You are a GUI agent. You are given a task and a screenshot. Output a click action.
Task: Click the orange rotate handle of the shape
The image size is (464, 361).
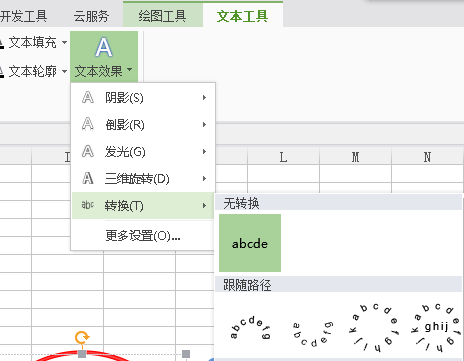[82, 338]
